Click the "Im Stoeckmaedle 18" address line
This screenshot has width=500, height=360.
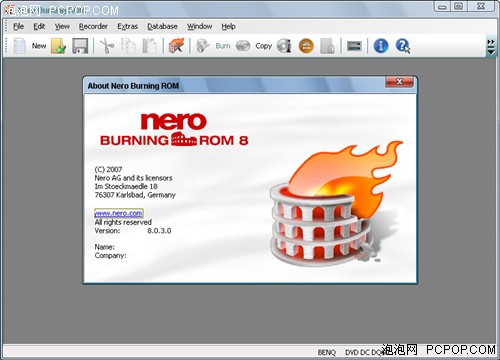126,186
